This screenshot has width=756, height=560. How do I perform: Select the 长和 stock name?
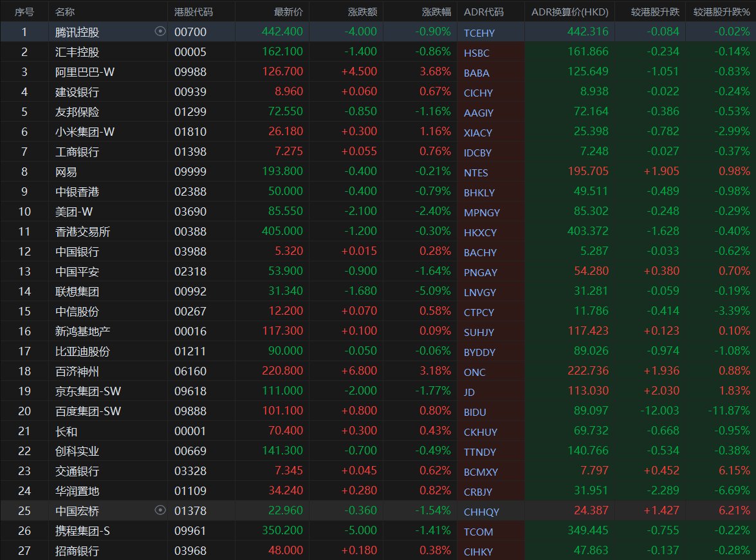click(x=66, y=432)
